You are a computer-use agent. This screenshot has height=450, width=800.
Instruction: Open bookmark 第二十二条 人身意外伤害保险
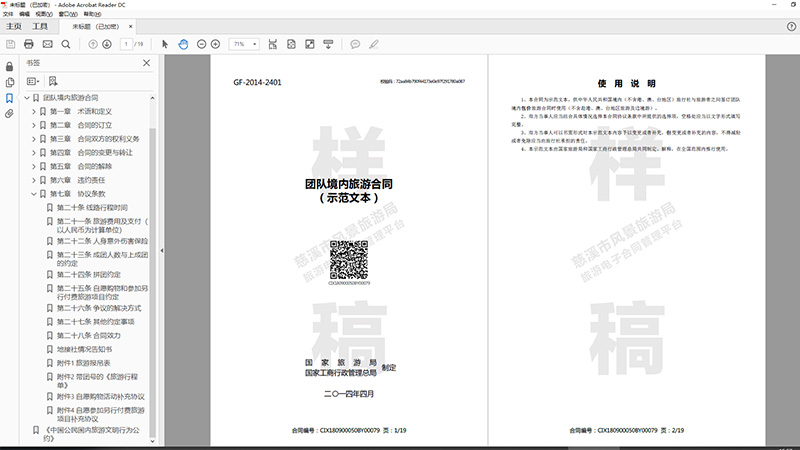click(x=102, y=241)
